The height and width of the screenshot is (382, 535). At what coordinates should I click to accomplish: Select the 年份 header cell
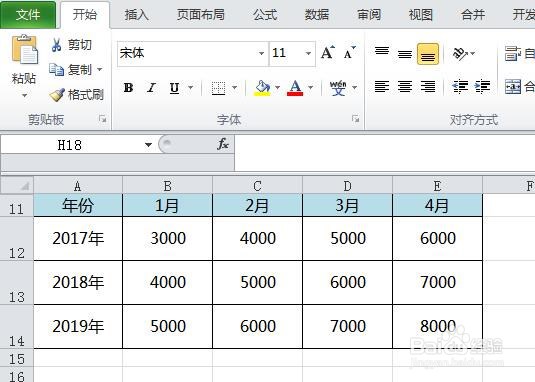(x=78, y=206)
